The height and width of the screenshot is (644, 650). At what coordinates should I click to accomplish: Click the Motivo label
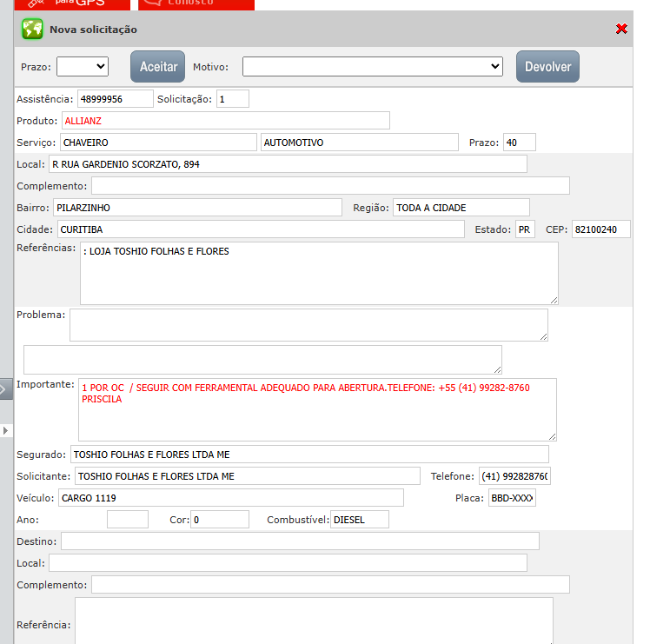tap(210, 67)
